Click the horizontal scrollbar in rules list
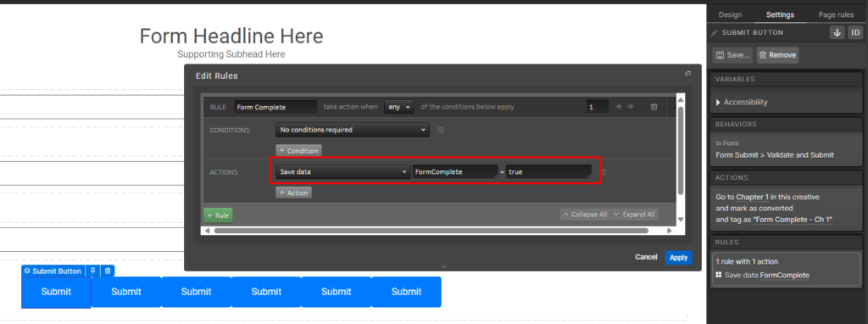 coord(431,231)
